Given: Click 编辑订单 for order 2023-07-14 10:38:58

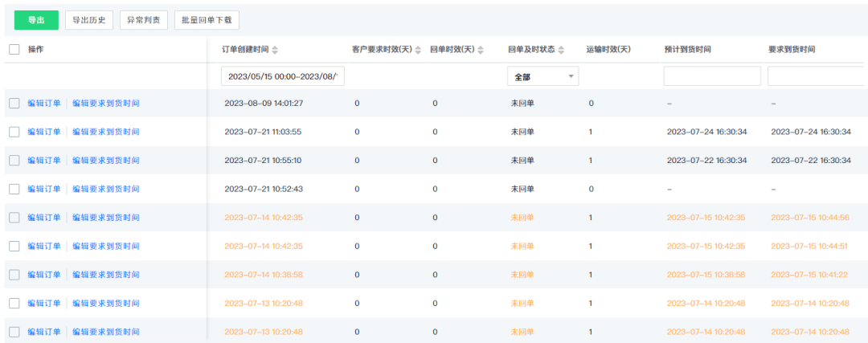Looking at the screenshot, I should point(44,275).
